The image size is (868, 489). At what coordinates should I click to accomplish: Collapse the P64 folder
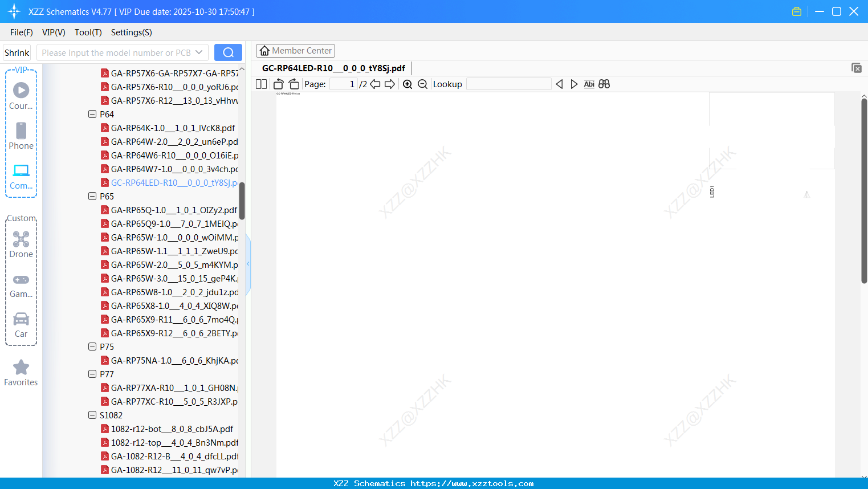(92, 114)
